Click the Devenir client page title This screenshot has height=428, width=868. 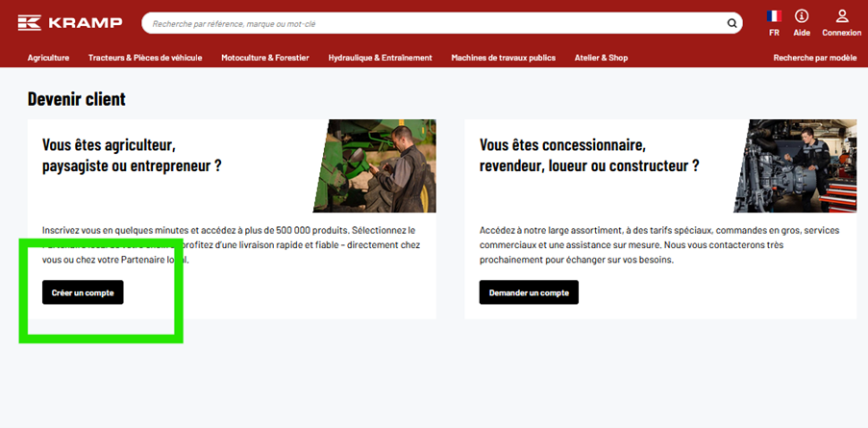[76, 99]
